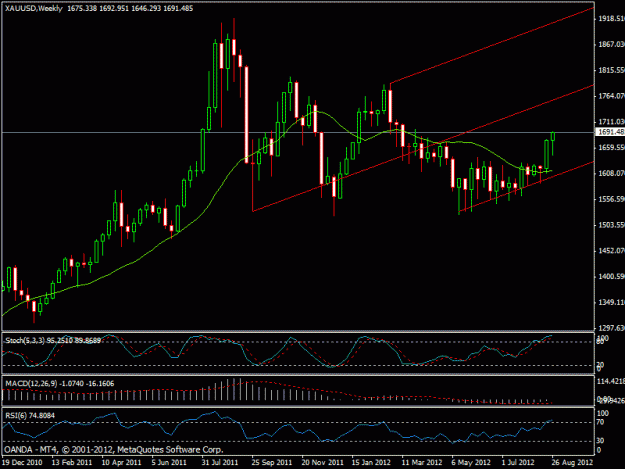Select the current price label 1691.48
Image resolution: width=625 pixels, height=469 pixels.
pyautogui.click(x=610, y=132)
